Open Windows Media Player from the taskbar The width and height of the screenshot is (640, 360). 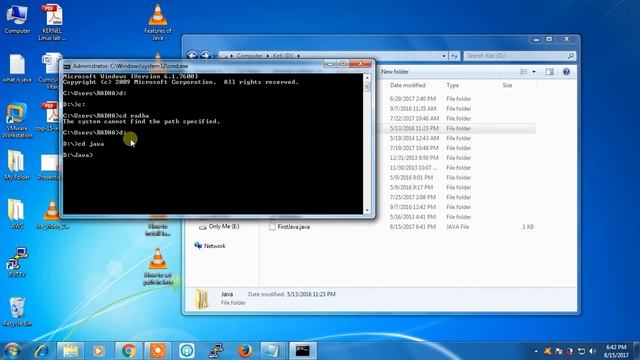click(98, 351)
